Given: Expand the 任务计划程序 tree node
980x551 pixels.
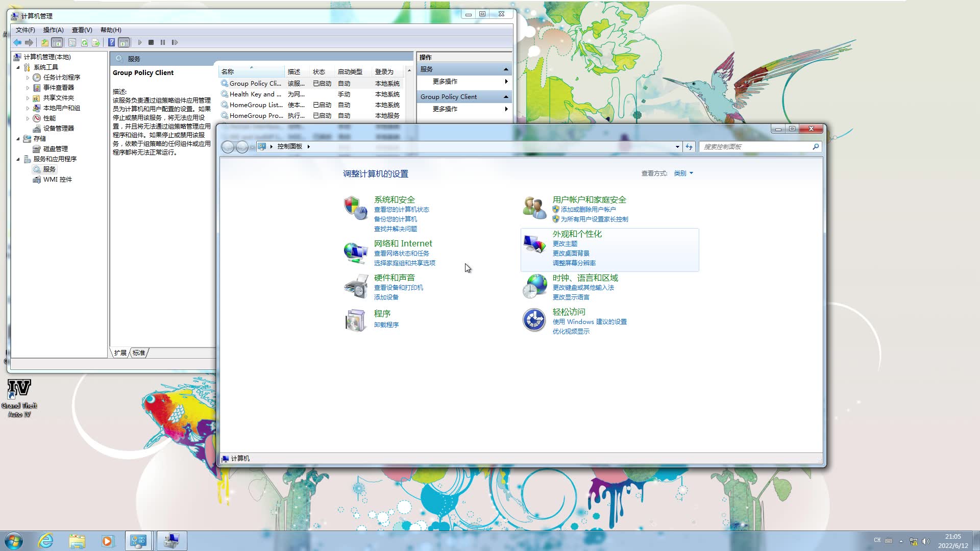Looking at the screenshot, I should (x=28, y=78).
